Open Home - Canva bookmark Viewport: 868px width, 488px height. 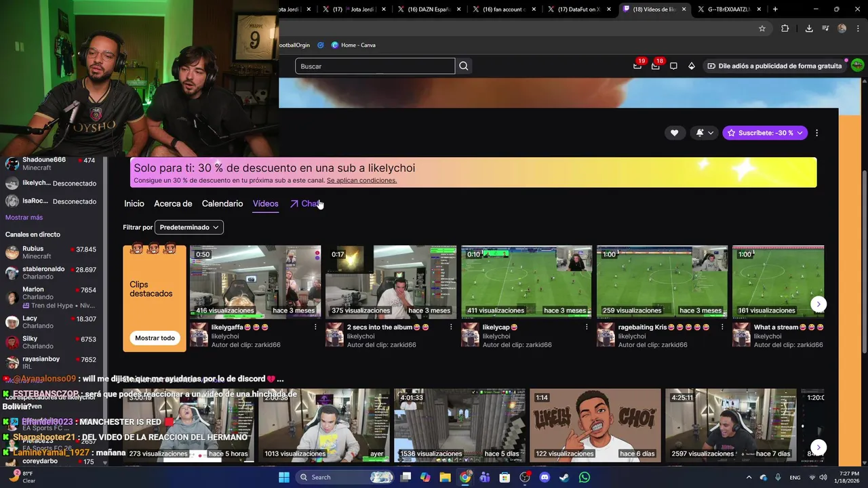point(353,45)
